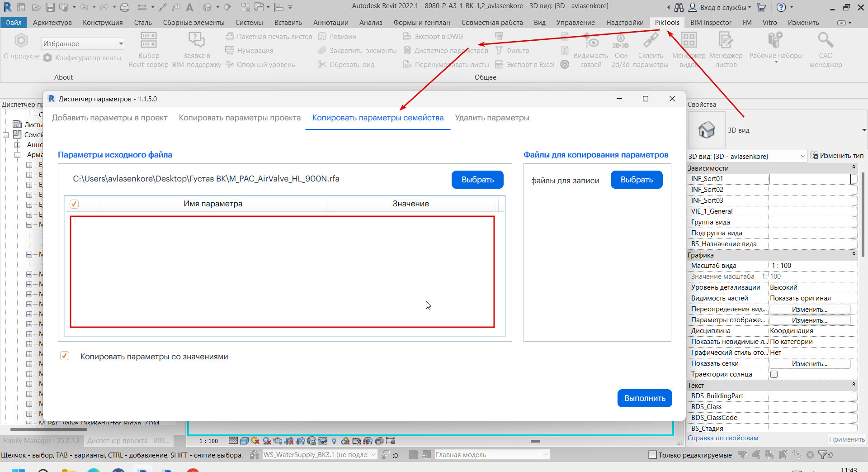This screenshot has height=472, width=868.
Task: Open the Избранное dropdown
Action: (83, 43)
